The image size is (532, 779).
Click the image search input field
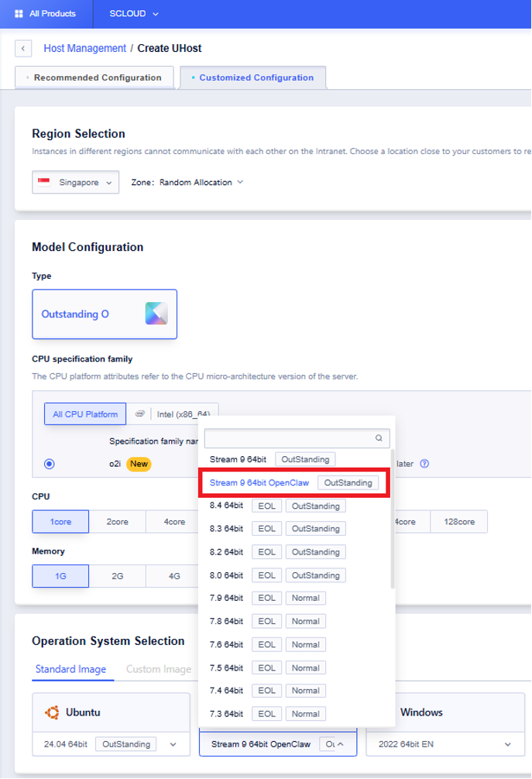pos(288,438)
